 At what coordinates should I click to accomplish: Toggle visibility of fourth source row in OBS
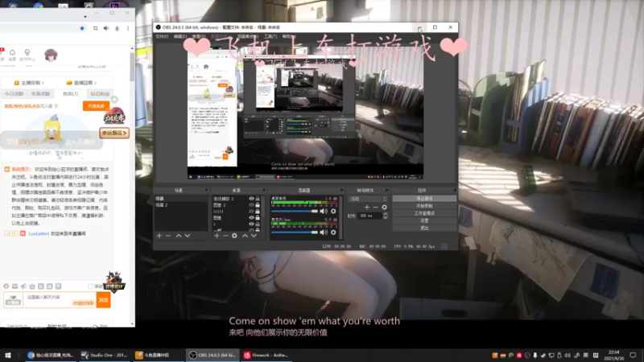251,217
